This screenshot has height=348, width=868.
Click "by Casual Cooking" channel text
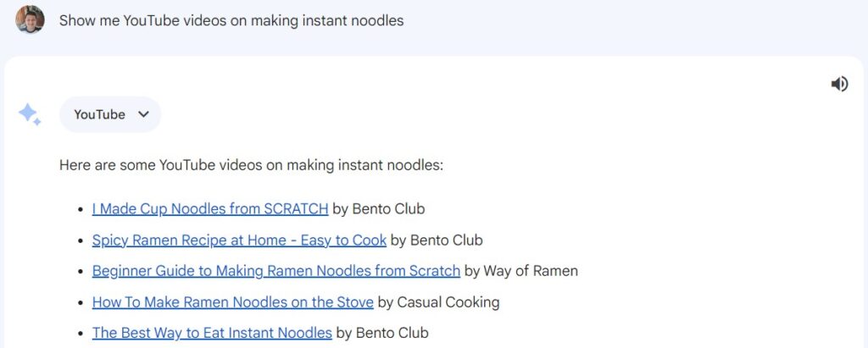click(438, 301)
